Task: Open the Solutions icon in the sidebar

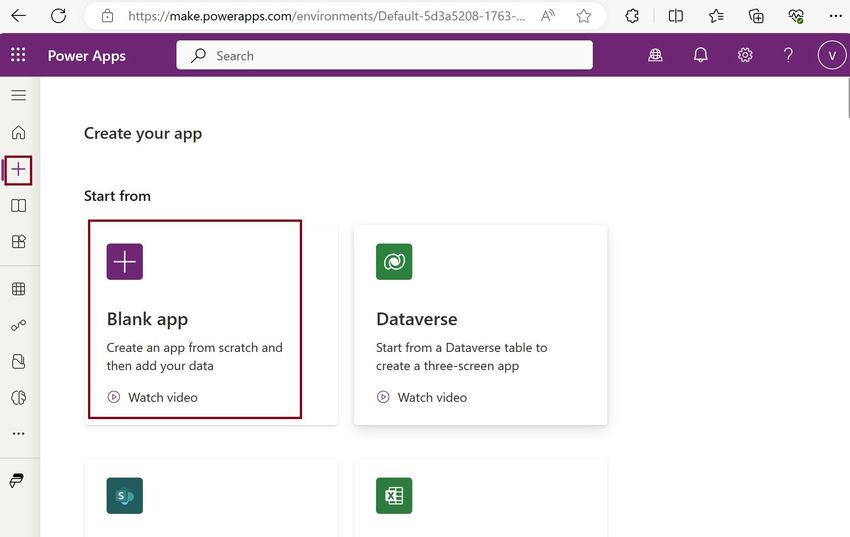Action: 18,361
